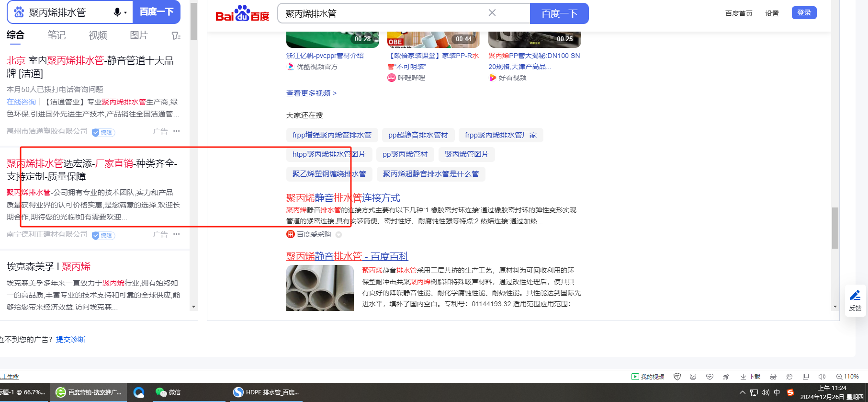The width and height of the screenshot is (868, 402).
Task: Click the filter icon beside 图片 tab
Action: (176, 35)
